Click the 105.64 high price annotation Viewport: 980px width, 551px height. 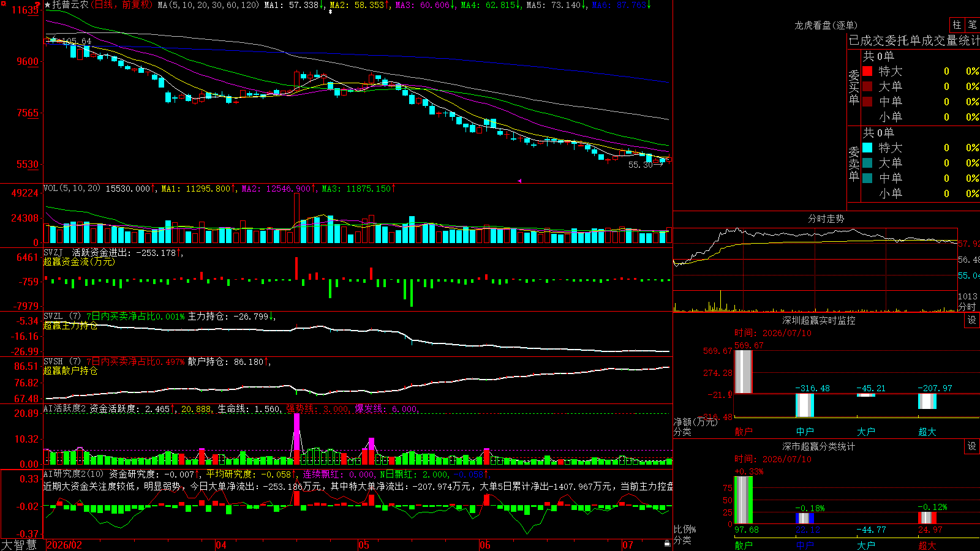click(77, 42)
